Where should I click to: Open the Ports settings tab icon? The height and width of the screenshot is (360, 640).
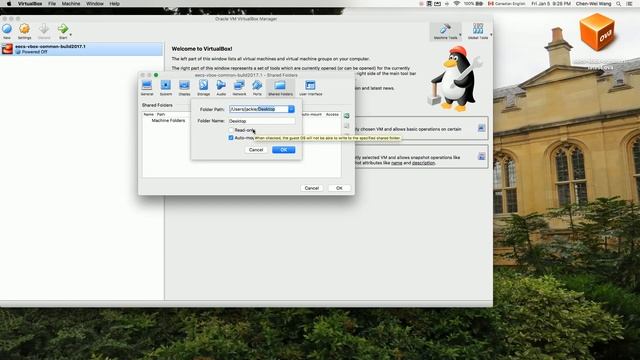tap(257, 85)
